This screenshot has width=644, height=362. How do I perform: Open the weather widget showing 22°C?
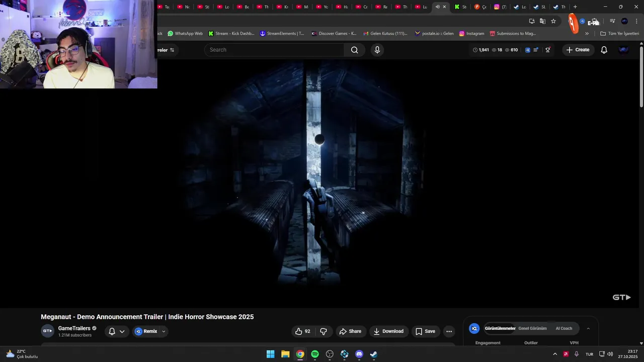[x=22, y=354]
